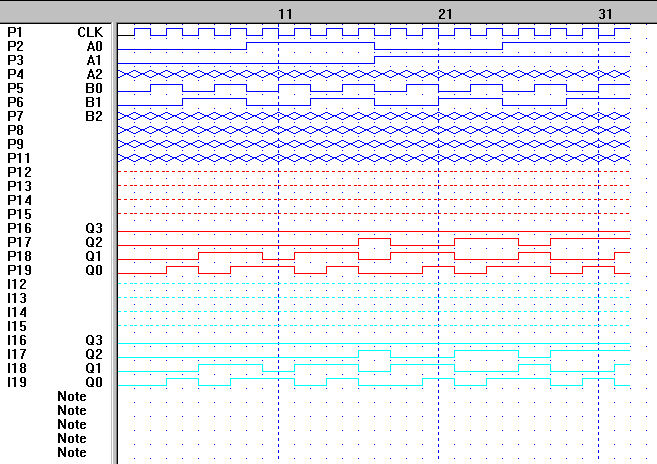Image resolution: width=657 pixels, height=464 pixels.
Task: Select the I14 row label
Action: coord(17,312)
